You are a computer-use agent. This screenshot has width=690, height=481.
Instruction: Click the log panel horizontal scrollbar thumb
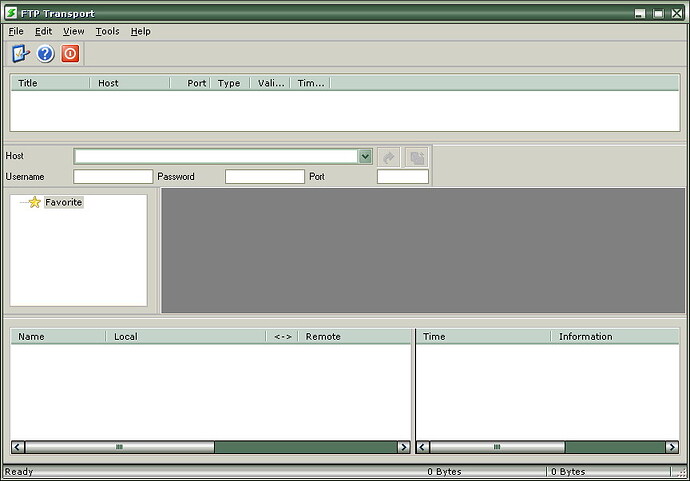tap(497, 447)
